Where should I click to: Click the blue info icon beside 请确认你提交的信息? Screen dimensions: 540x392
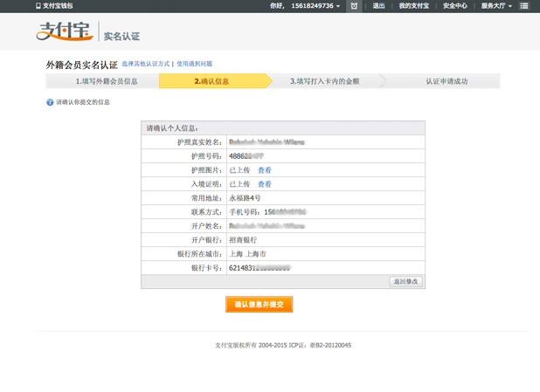click(50, 102)
